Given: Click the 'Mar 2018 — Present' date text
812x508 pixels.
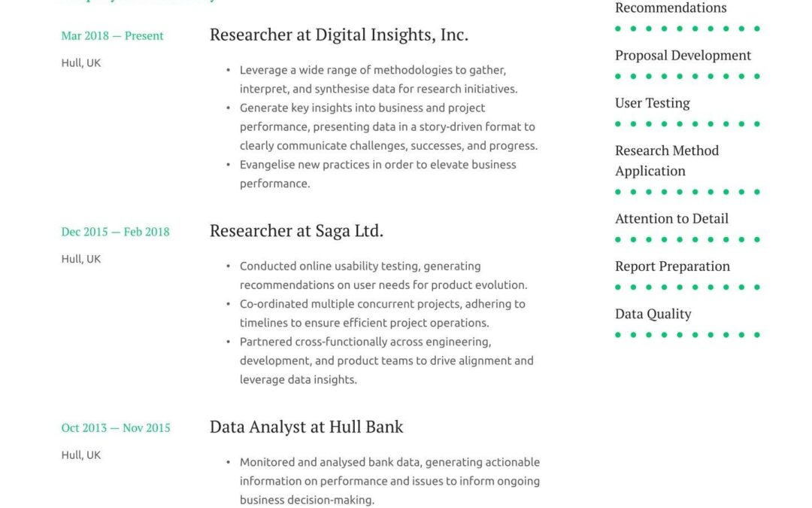Looking at the screenshot, I should 112,35.
